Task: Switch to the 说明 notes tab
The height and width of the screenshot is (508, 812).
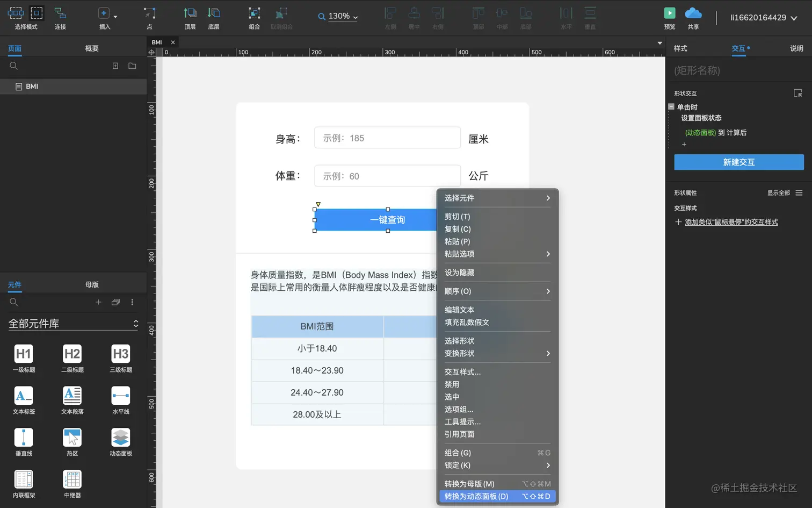Action: click(x=796, y=48)
